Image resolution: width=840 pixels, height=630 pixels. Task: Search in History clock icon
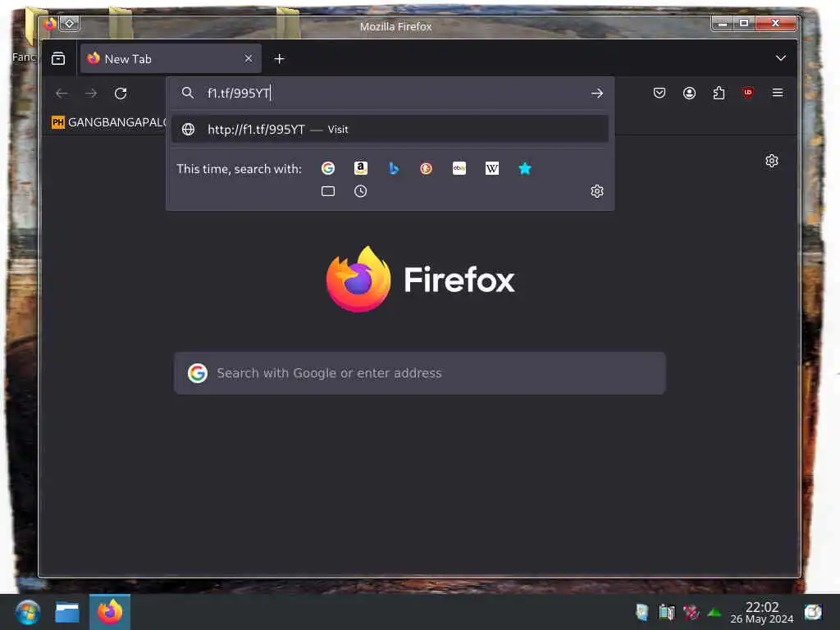click(361, 190)
